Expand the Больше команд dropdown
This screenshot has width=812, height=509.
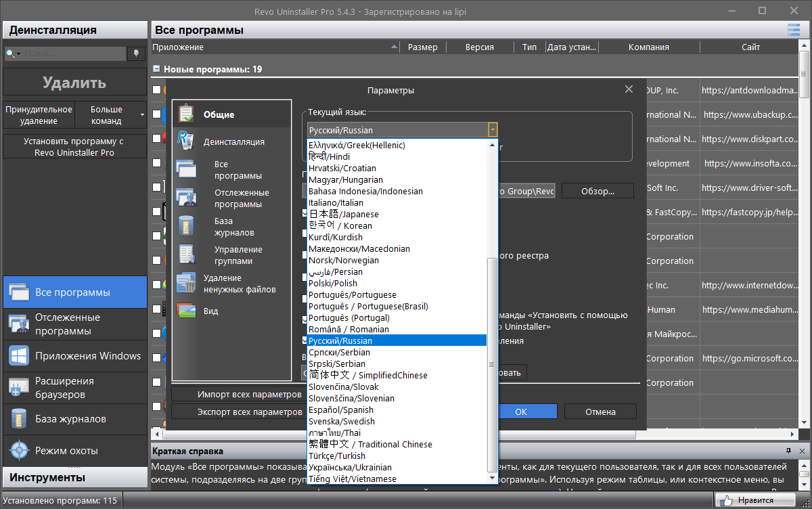coord(142,115)
